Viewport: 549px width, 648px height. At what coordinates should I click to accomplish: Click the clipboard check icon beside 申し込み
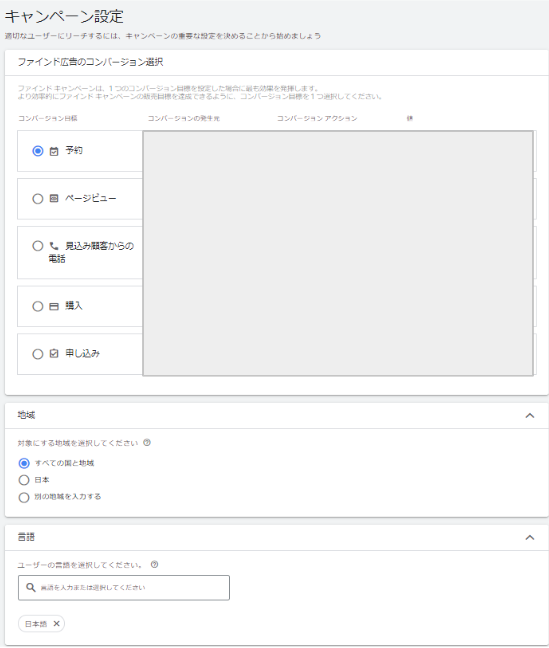pyautogui.click(x=54, y=354)
